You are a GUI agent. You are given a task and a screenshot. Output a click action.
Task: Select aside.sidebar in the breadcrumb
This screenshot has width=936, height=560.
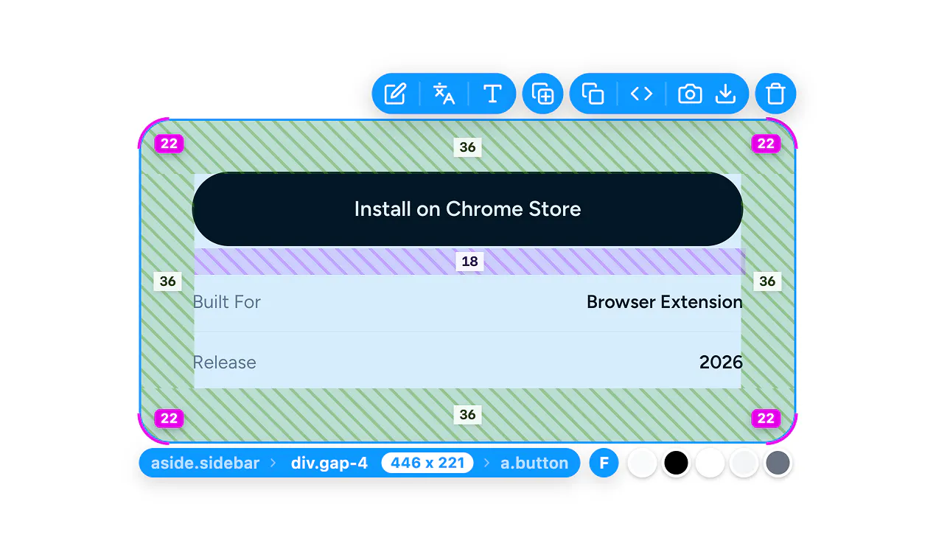(205, 463)
